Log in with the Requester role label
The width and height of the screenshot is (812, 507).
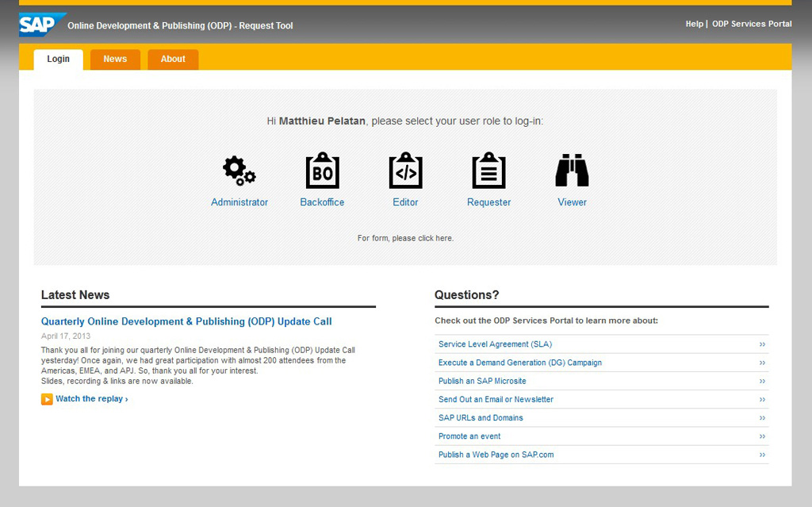click(488, 202)
